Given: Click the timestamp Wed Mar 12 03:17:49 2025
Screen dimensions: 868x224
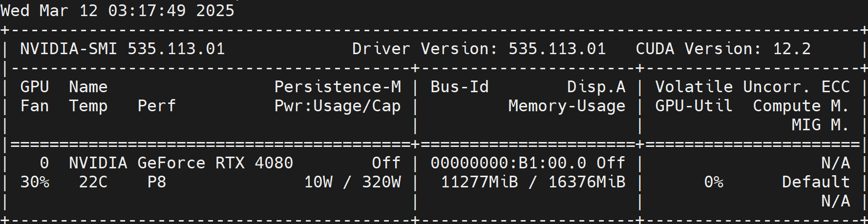Looking at the screenshot, I should (x=117, y=10).
